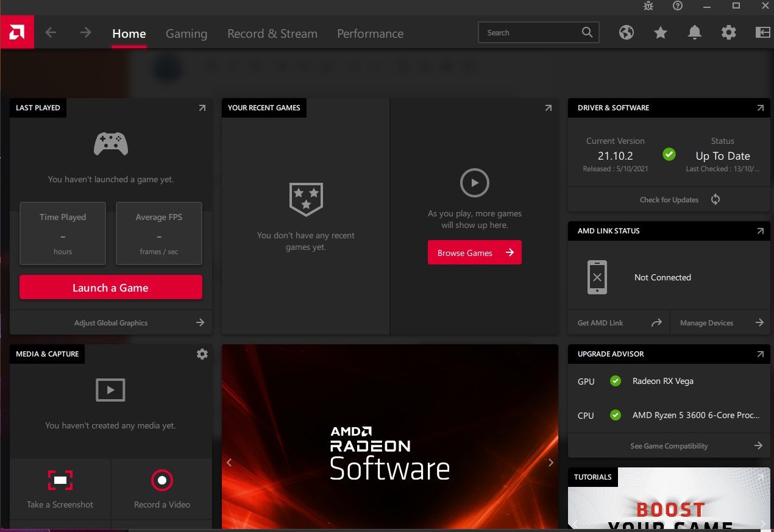774x532 pixels.
Task: Open the Boost Your Game tutorial thumbnail
Action: coord(669,498)
